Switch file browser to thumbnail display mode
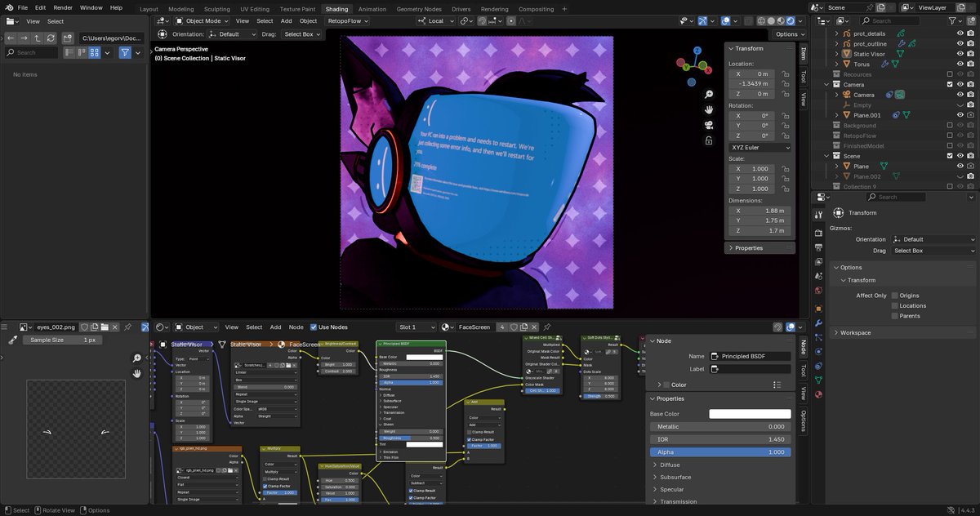The width and height of the screenshot is (980, 516). tap(95, 52)
